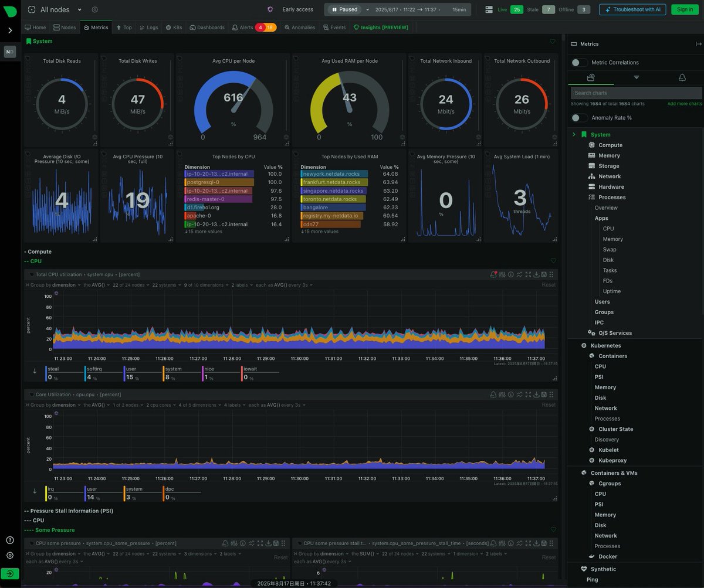Click save icon on Core Utilization chart
The image size is (704, 588).
[544, 395]
